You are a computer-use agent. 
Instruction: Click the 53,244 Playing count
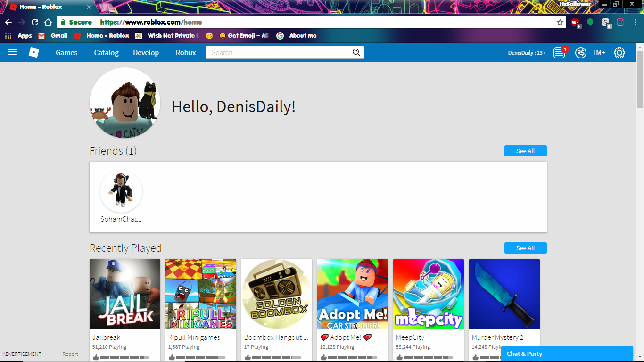point(413,347)
